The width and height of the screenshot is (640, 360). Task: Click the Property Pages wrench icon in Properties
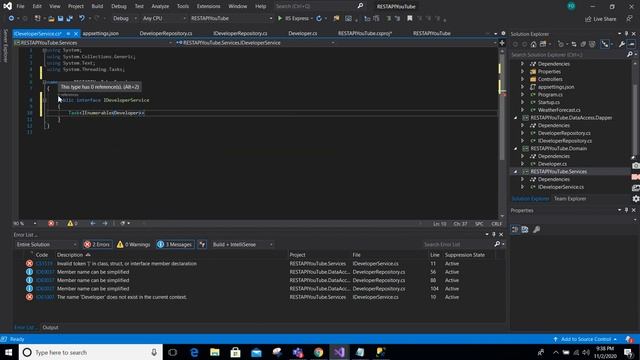pos(537,229)
